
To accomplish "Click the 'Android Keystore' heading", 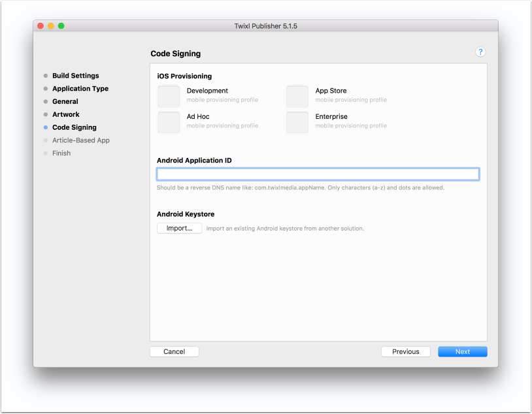I will click(186, 214).
